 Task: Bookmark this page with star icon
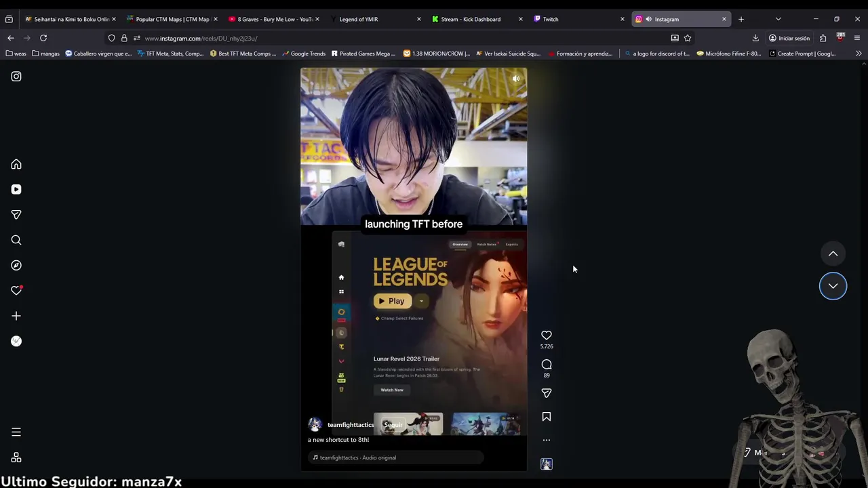(x=688, y=38)
